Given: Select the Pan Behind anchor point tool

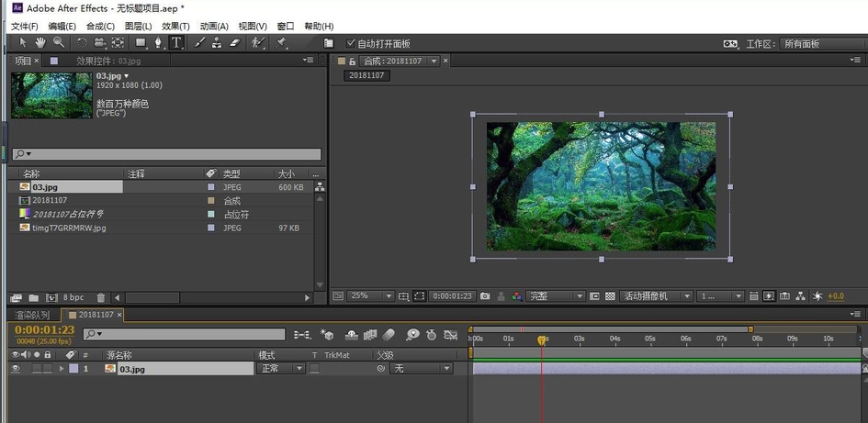Looking at the screenshot, I should 118,42.
